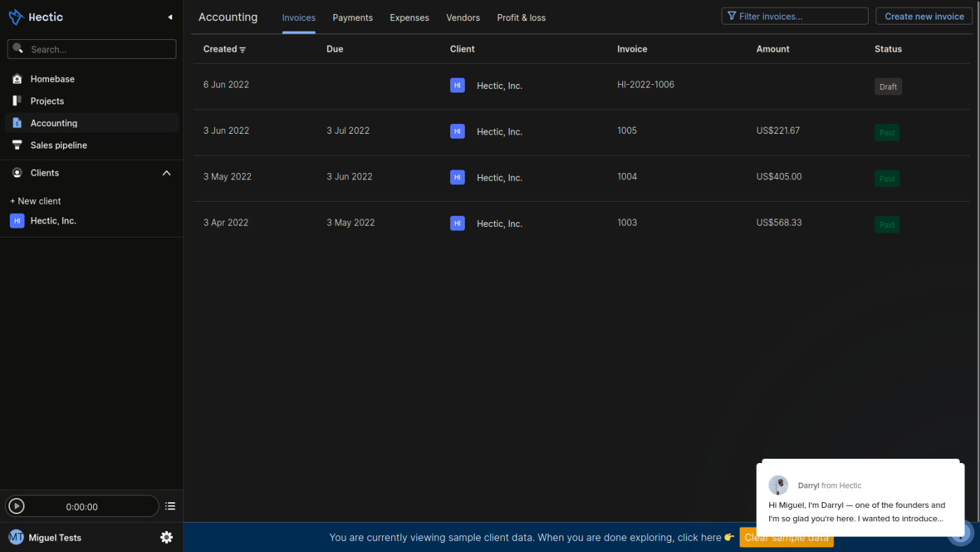Click created date 6 Jun 2022
The height and width of the screenshot is (552, 980).
tap(226, 85)
